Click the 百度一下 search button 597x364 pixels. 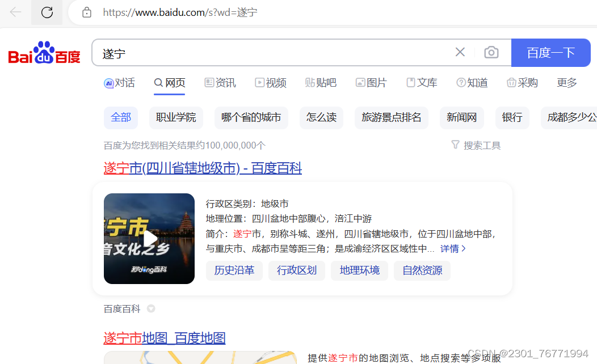[x=550, y=53]
